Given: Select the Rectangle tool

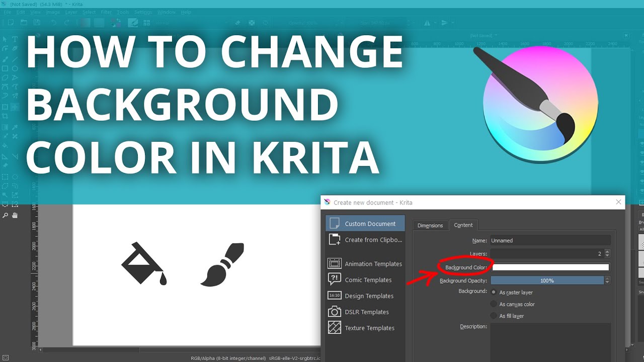Looking at the screenshot, I should 5,68.
